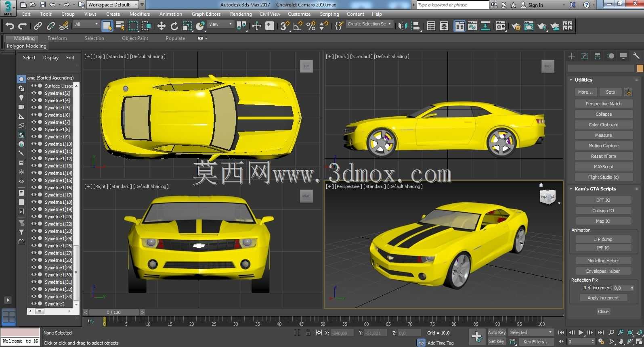Image resolution: width=644 pixels, height=347 pixels.
Task: Jump to the animation start frame
Action: pyautogui.click(x=561, y=332)
